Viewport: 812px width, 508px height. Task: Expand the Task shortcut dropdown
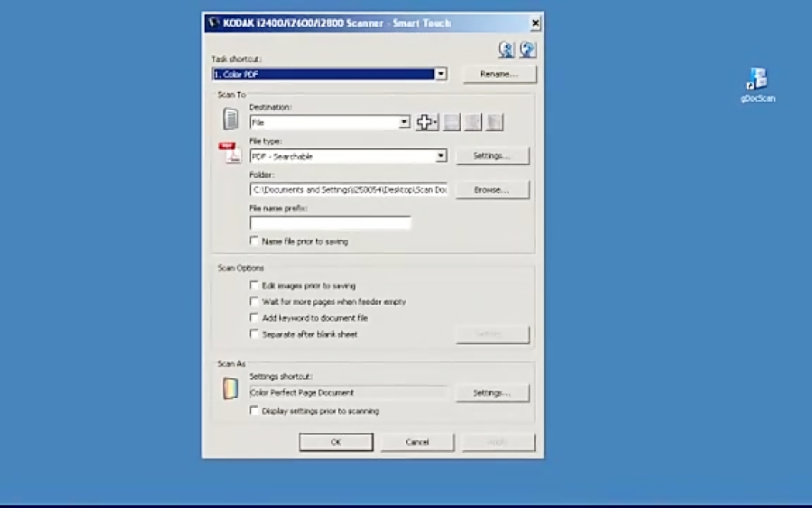tap(441, 74)
